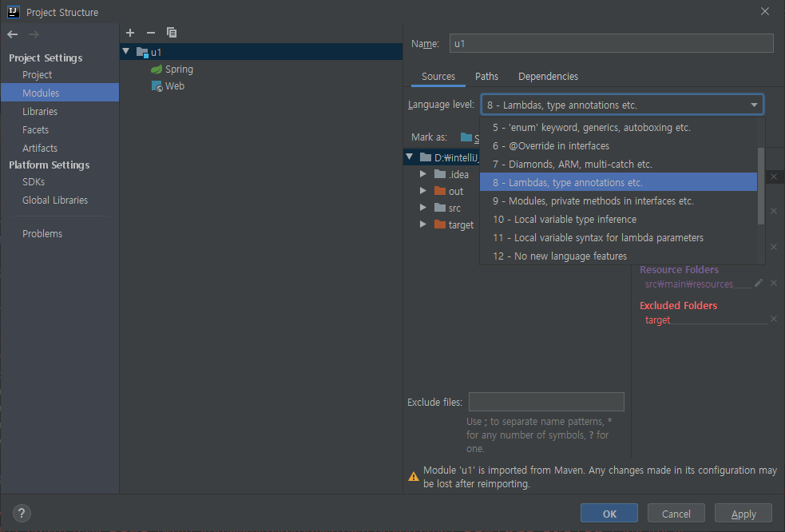Collapse the D:\intelliJ content root
Screen dimensions: 785x532
pos(410,157)
